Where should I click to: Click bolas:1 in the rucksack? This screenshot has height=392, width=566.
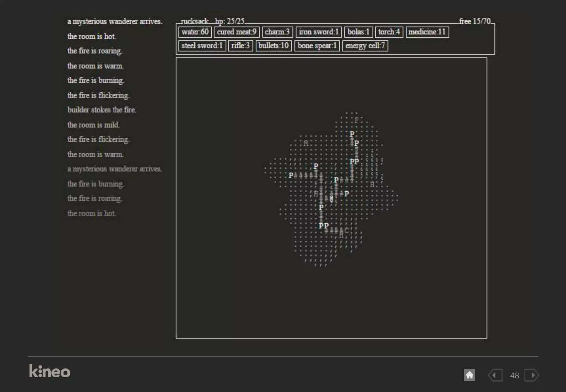(x=358, y=32)
